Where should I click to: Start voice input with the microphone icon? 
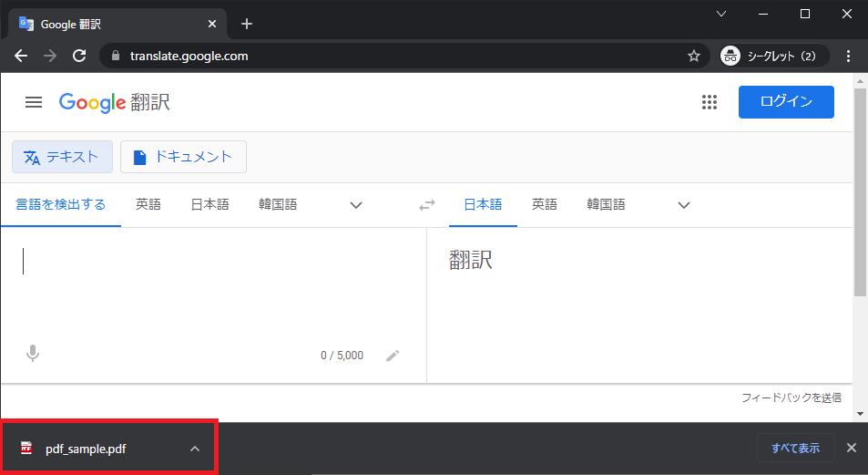33,353
